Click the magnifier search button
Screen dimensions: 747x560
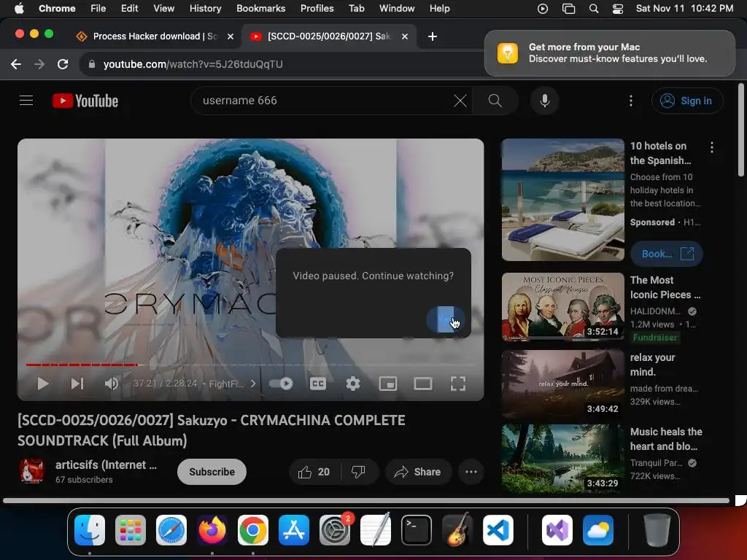tap(495, 101)
